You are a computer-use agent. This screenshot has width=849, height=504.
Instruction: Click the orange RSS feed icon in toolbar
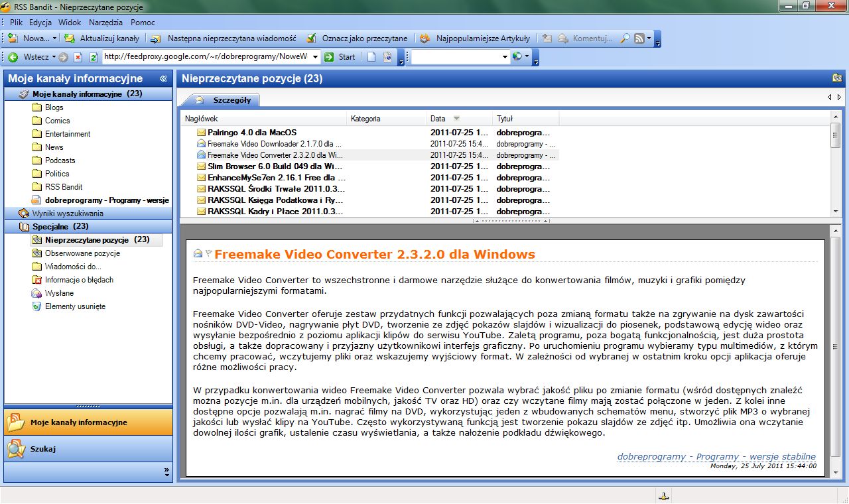[x=639, y=38]
